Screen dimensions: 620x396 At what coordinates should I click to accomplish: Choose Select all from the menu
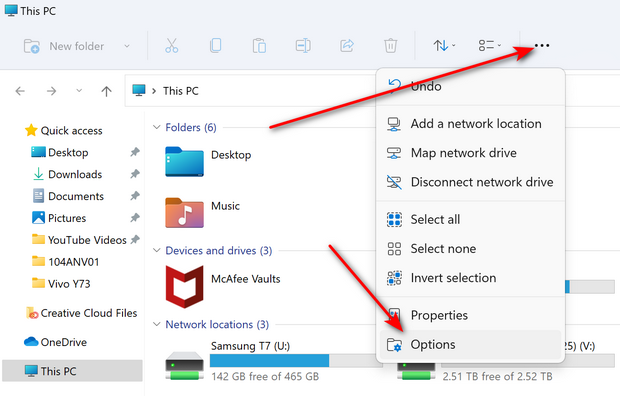(471, 220)
